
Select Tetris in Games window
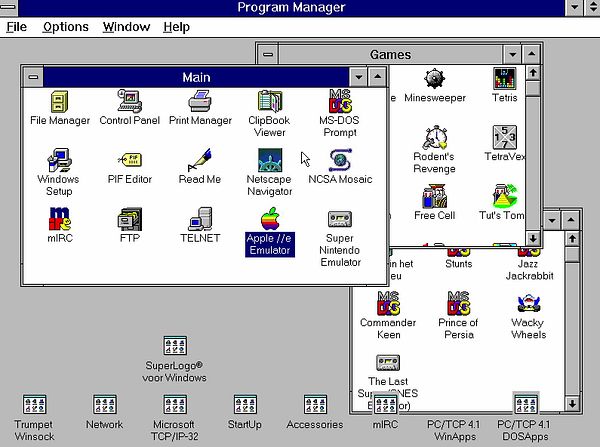point(504,78)
